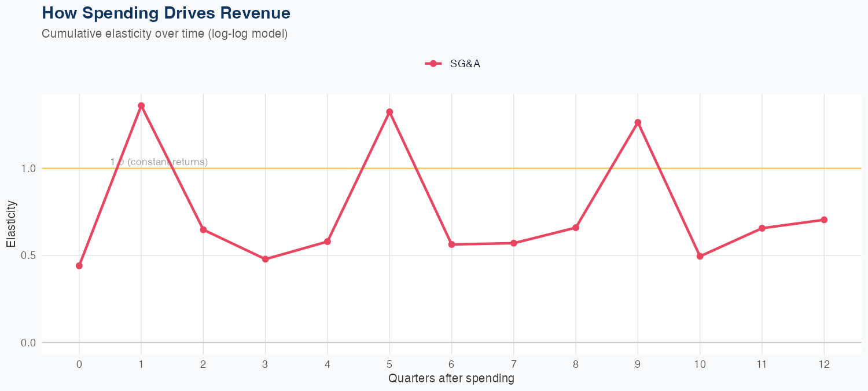Select the final data point at quarter 12
This screenshot has width=868, height=391.
pos(824,220)
